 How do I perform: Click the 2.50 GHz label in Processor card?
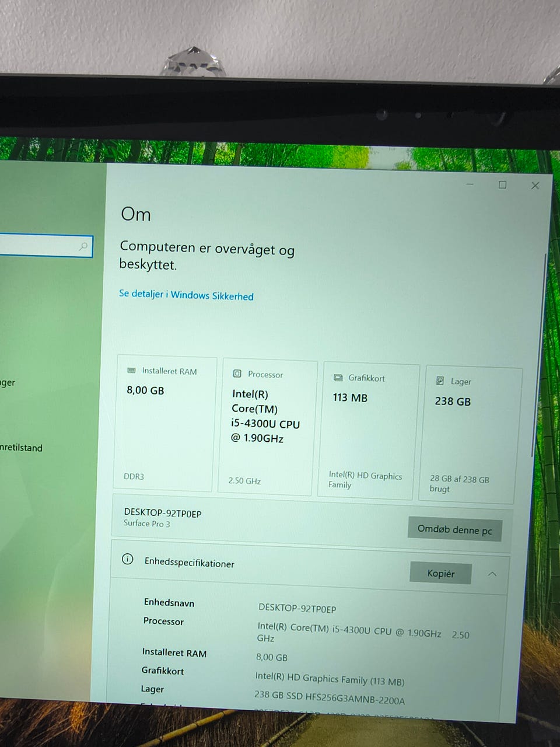(244, 481)
